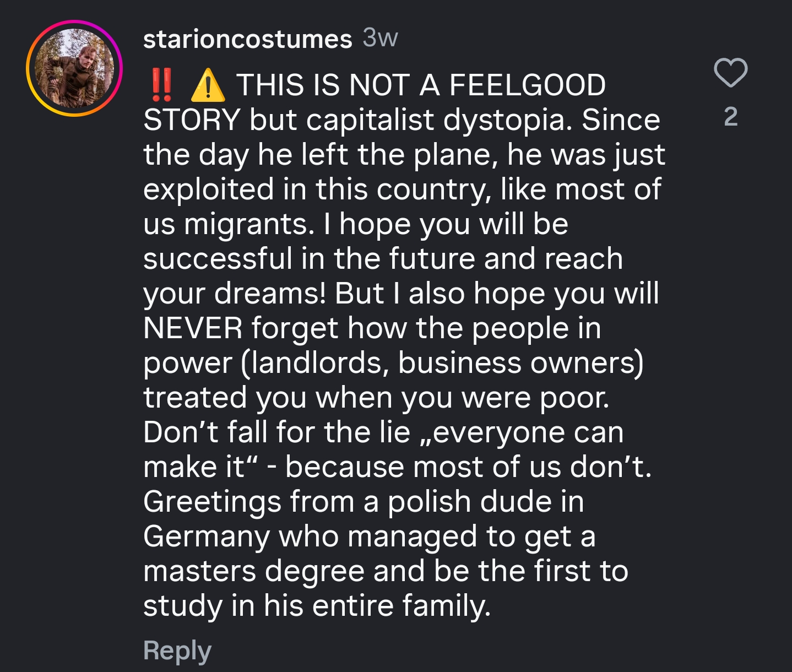Click the 3w comment timestamp
The width and height of the screenshot is (792, 672).
[x=380, y=38]
